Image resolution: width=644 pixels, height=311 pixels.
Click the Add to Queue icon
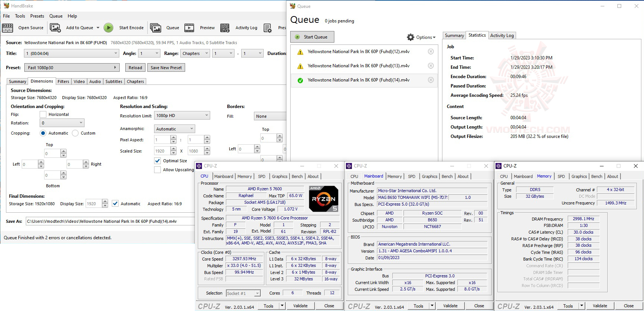55,28
